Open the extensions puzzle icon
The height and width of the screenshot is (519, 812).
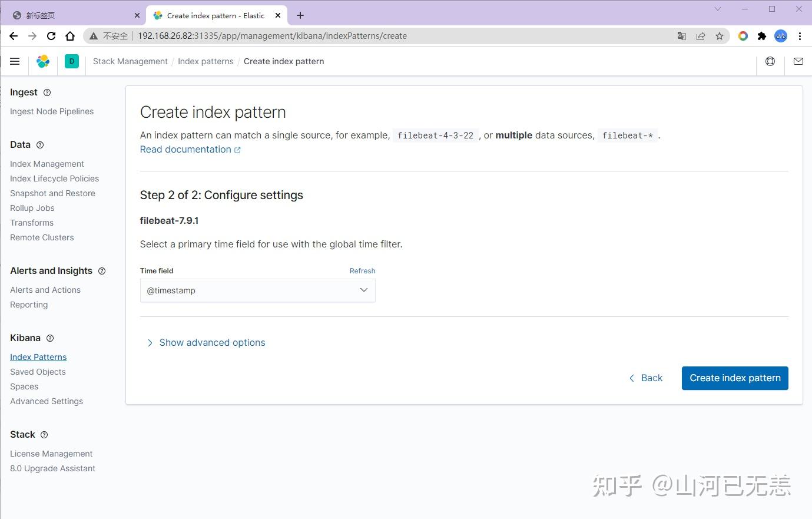coord(762,36)
